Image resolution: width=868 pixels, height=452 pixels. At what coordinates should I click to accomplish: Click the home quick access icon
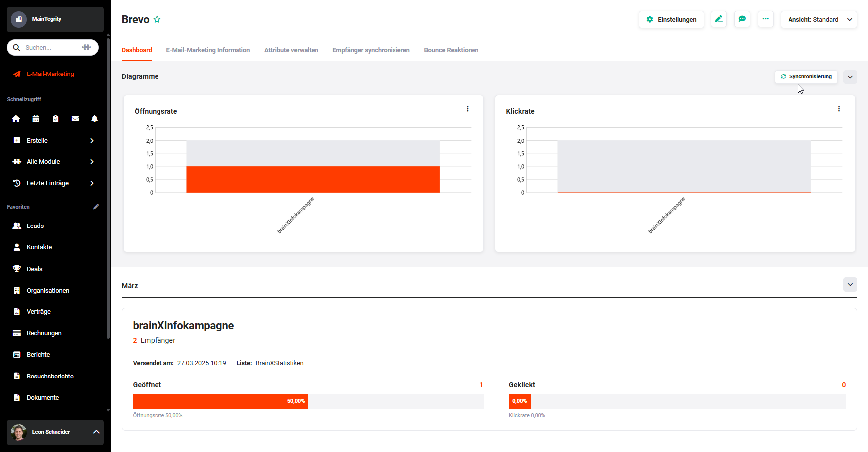coord(16,119)
